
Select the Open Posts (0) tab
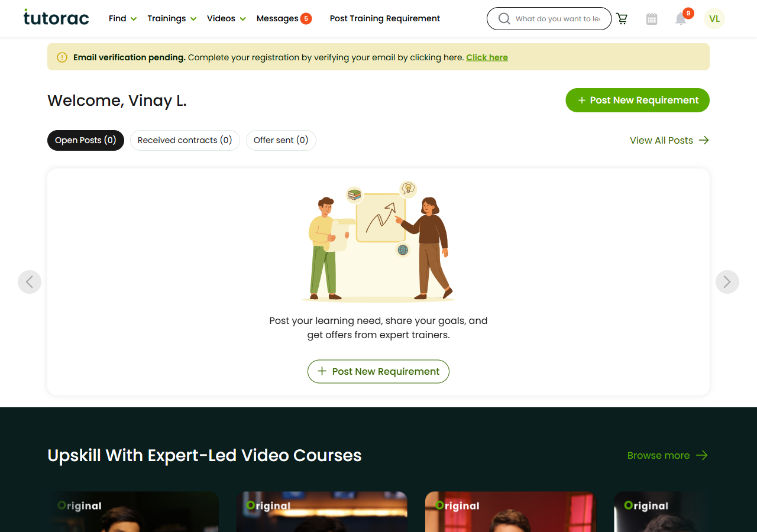click(x=86, y=140)
